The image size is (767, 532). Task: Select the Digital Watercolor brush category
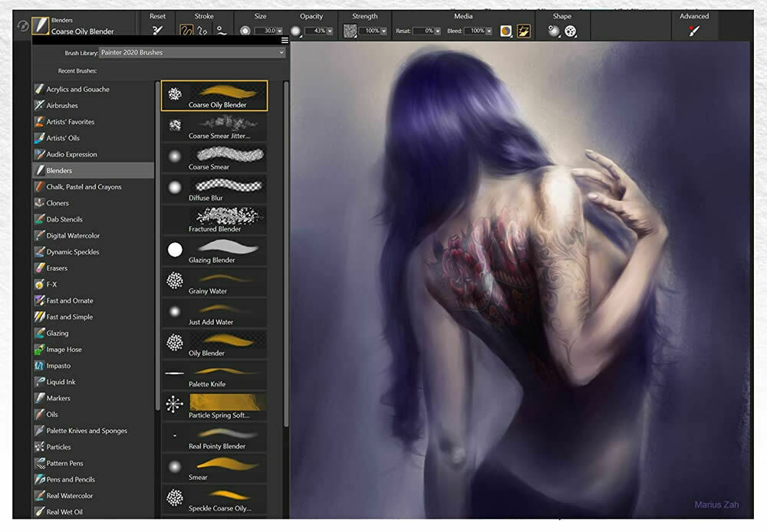pos(73,235)
